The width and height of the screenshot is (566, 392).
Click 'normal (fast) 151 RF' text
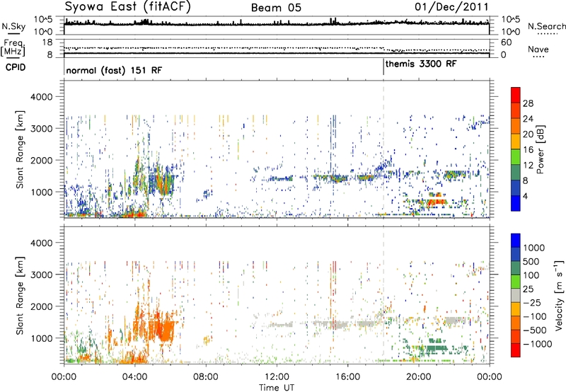click(114, 70)
